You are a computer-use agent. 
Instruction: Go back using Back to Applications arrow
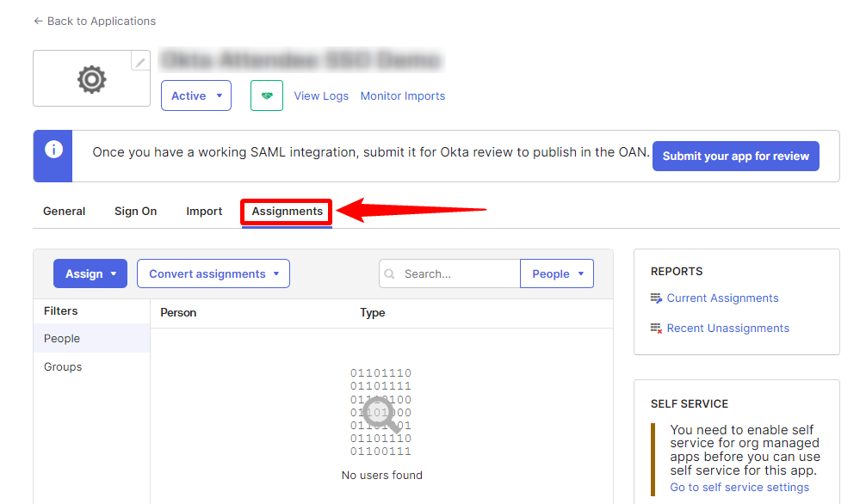tap(38, 21)
